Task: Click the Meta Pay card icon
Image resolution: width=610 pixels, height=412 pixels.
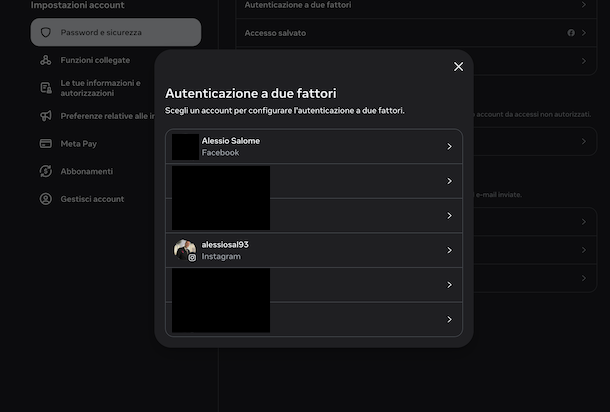Action: click(46, 144)
